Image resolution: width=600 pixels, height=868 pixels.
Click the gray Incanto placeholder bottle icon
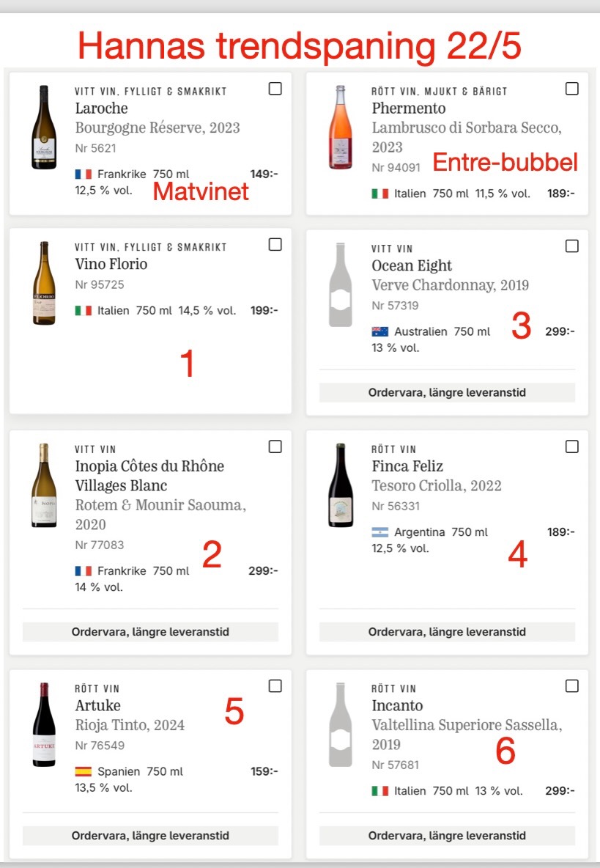tap(340, 725)
